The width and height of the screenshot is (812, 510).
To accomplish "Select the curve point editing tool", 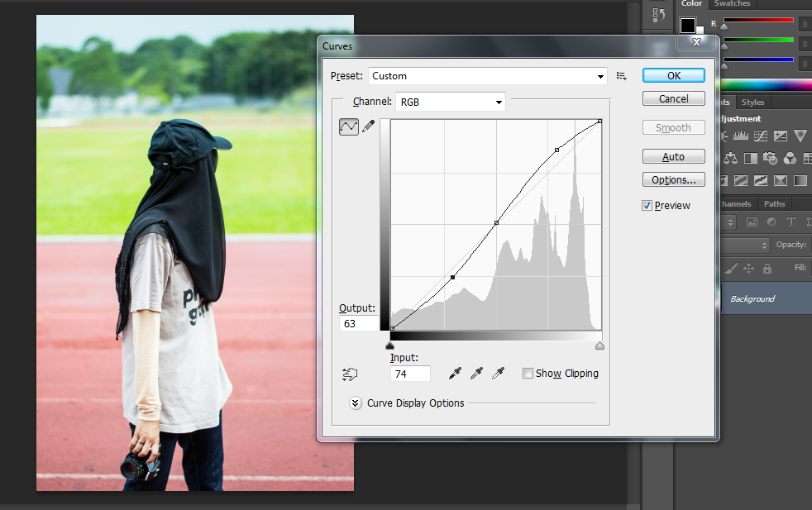I will point(348,126).
